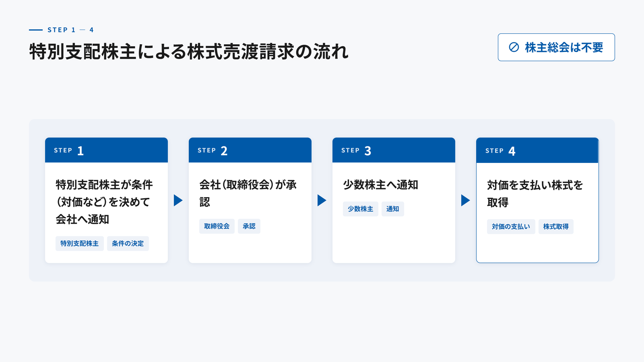
Task: Click the STEP 1 — 4 label above the title
Action: coord(70,30)
